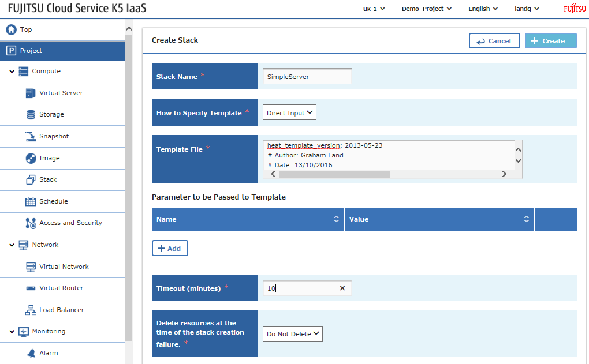Click the Schedule calendar icon

tap(31, 201)
